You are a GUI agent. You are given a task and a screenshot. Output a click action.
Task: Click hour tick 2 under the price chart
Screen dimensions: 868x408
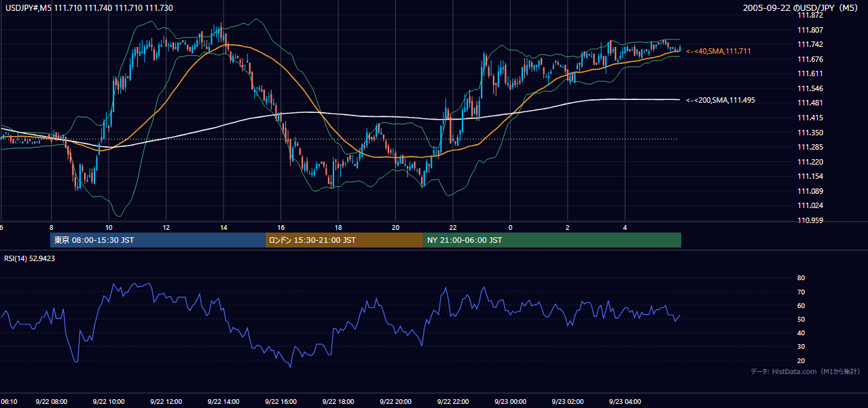coord(568,227)
